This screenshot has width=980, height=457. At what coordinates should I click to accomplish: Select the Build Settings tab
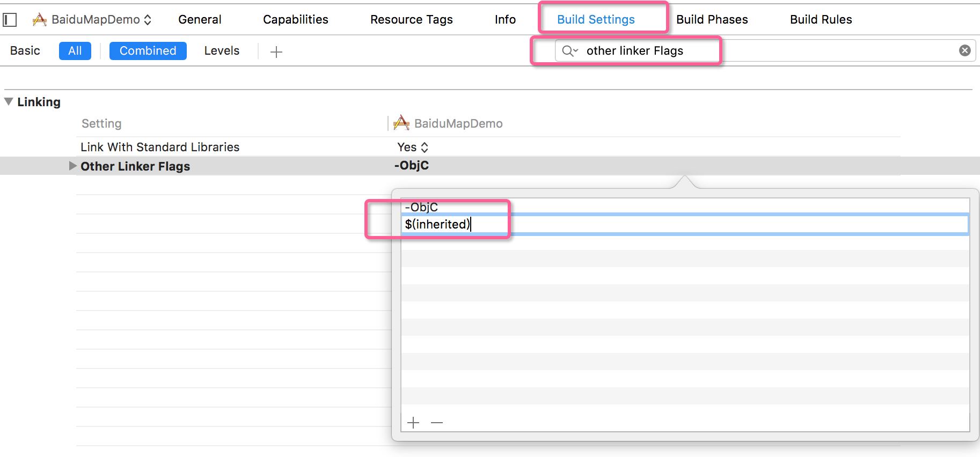coord(596,19)
